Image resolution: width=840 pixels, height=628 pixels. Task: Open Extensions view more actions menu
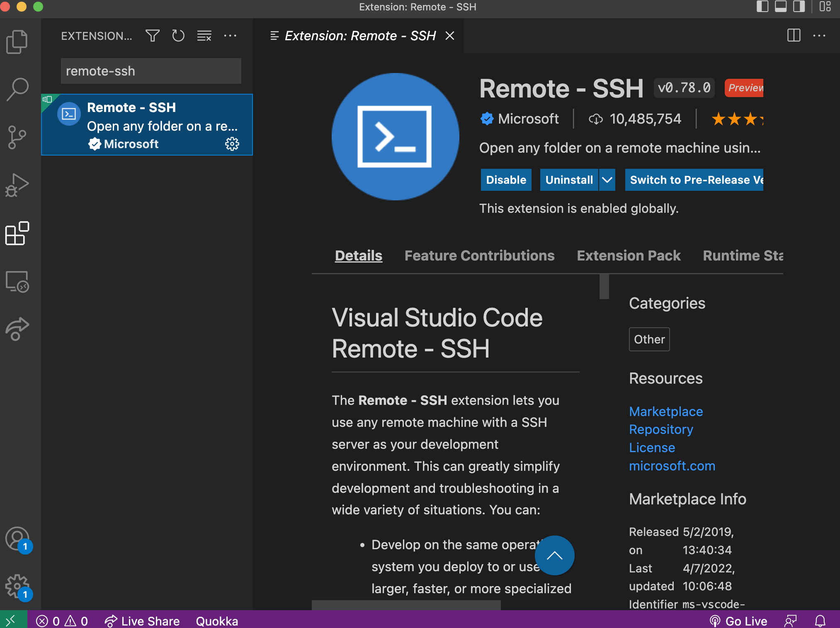[230, 36]
